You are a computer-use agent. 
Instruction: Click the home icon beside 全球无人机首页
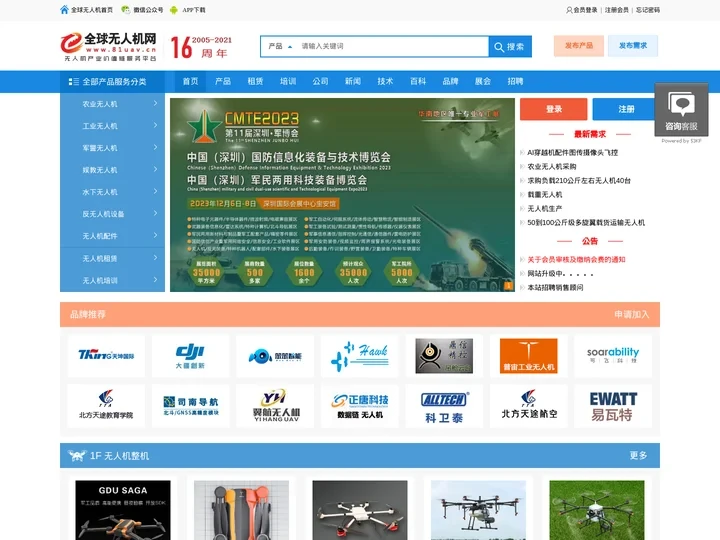coord(64,10)
